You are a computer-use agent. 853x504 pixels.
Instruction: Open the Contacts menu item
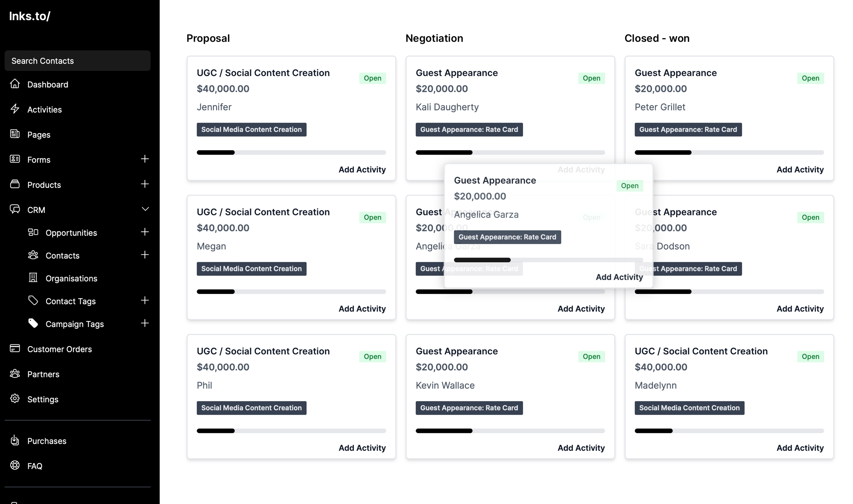(62, 256)
